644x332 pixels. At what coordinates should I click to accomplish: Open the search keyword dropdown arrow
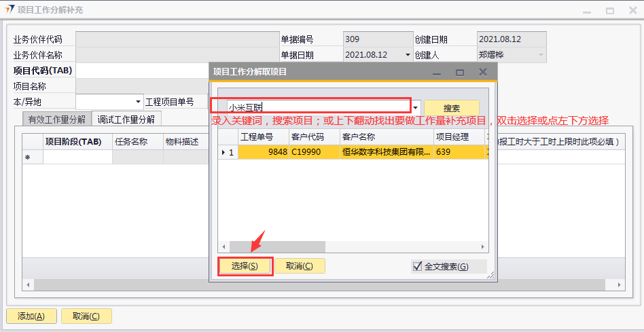416,108
